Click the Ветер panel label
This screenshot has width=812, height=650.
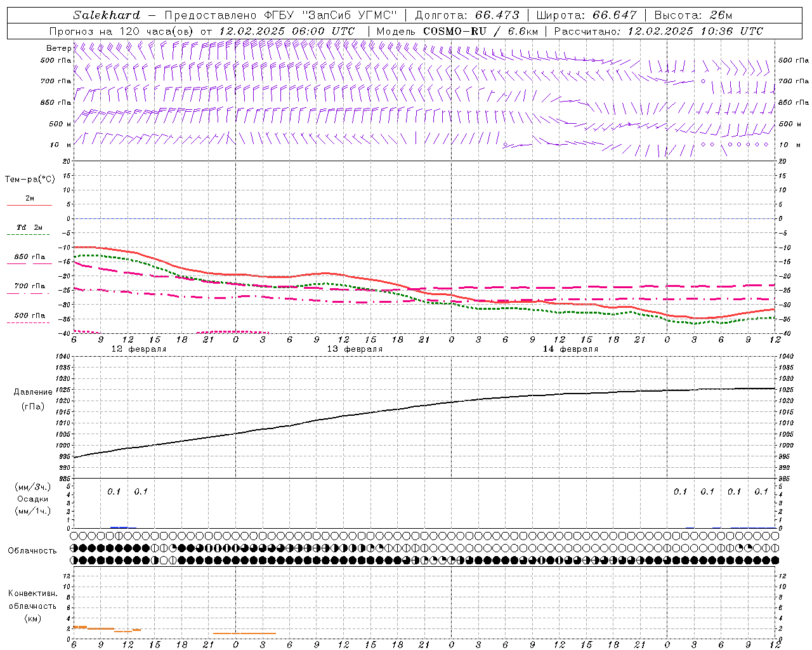(x=58, y=48)
